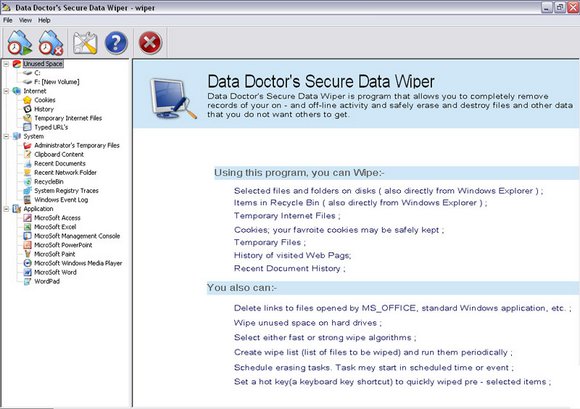
Task: Click the blue help question mark icon
Action: click(116, 43)
